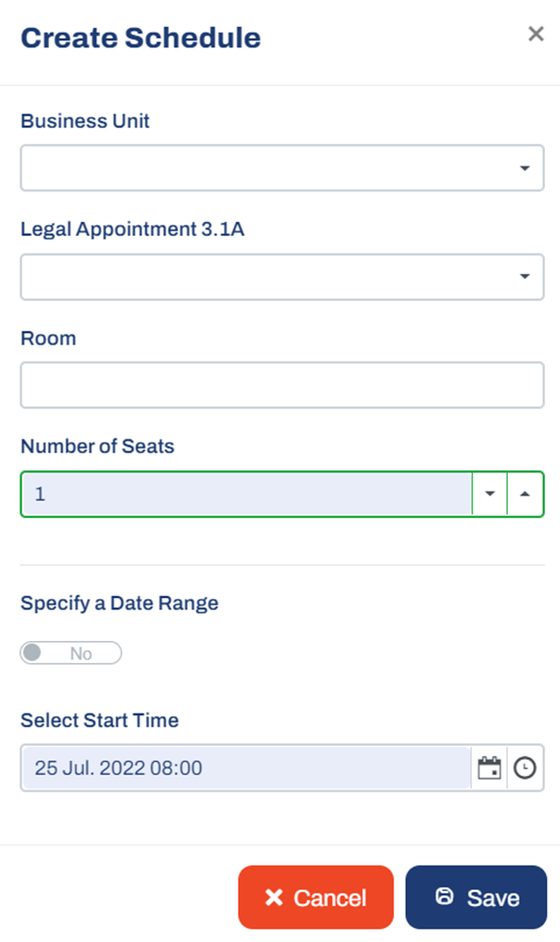Image resolution: width=560 pixels, height=942 pixels.
Task: Expand the Legal Appointment 3.1A dropdown arrow
Action: tap(525, 276)
